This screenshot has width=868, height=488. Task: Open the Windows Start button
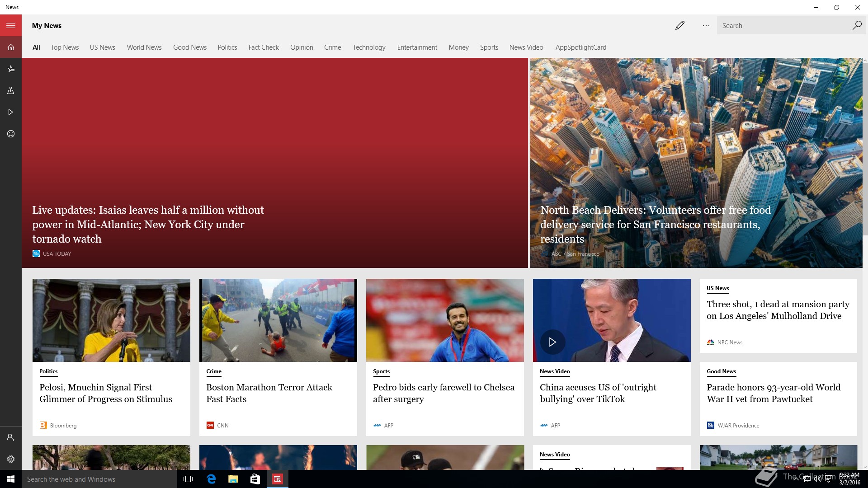(x=11, y=479)
